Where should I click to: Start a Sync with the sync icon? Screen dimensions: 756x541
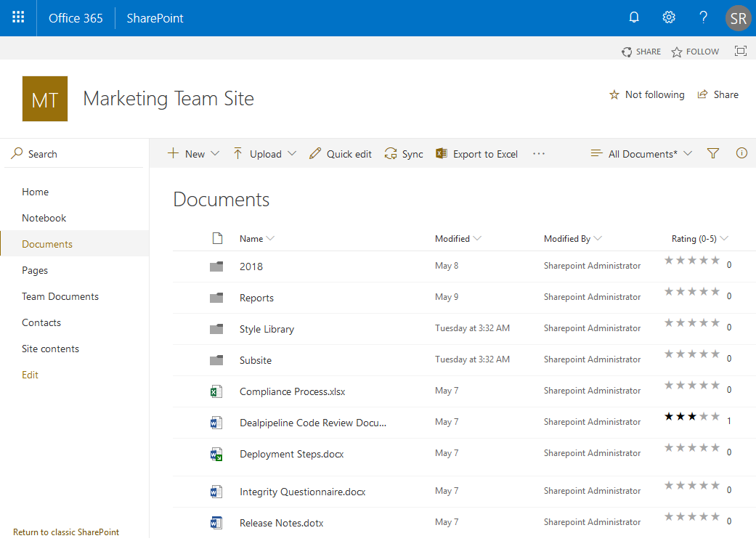(x=391, y=153)
